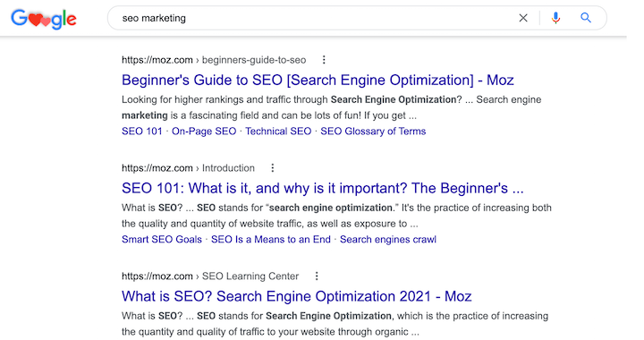Screen dimensions: 644x340
Task: Follow the 'SEO 101' sitelink
Action: pos(142,132)
